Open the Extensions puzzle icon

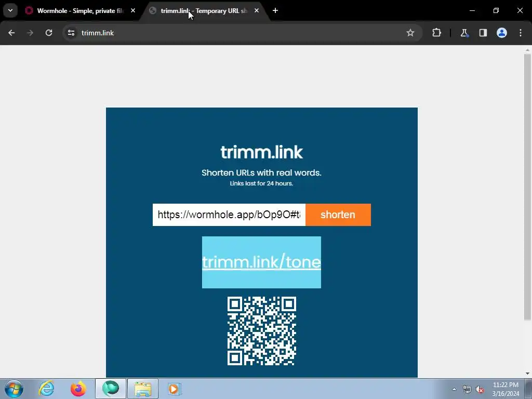click(436, 33)
